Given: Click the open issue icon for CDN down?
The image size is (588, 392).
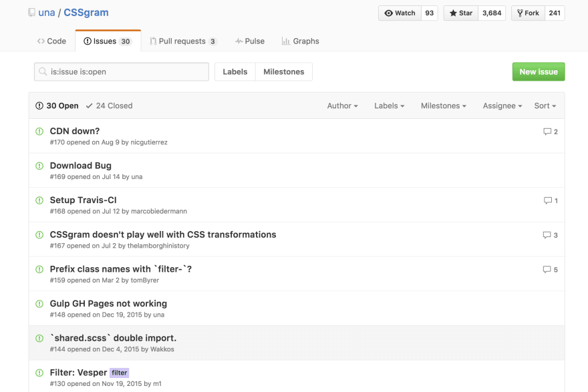Looking at the screenshot, I should pos(39,131).
